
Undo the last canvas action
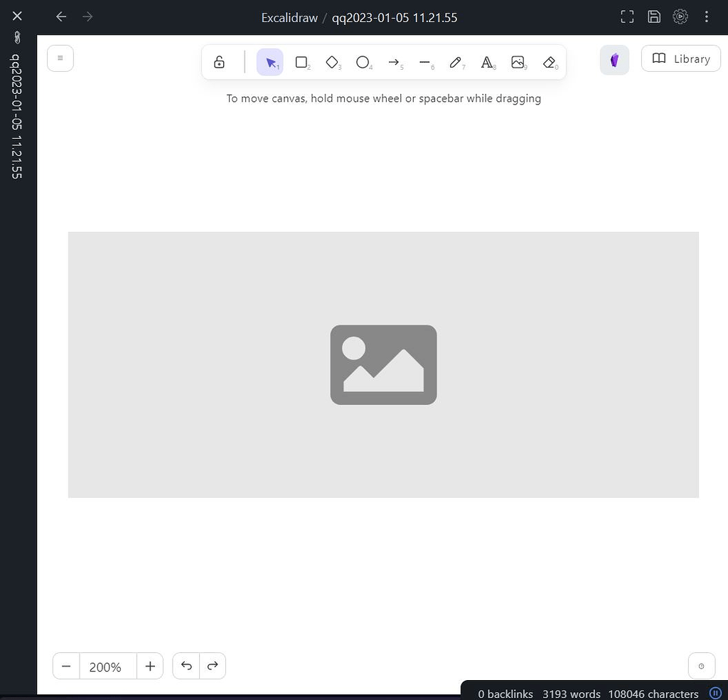[x=186, y=666]
